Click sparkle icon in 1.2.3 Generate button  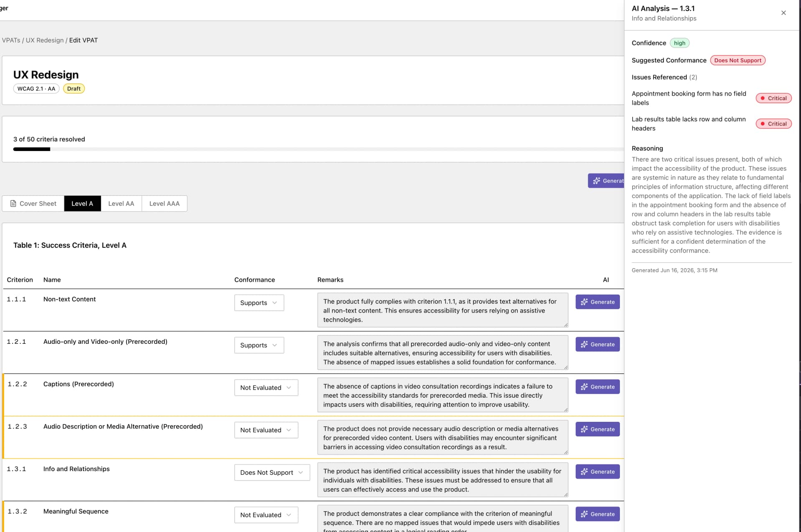pos(584,429)
